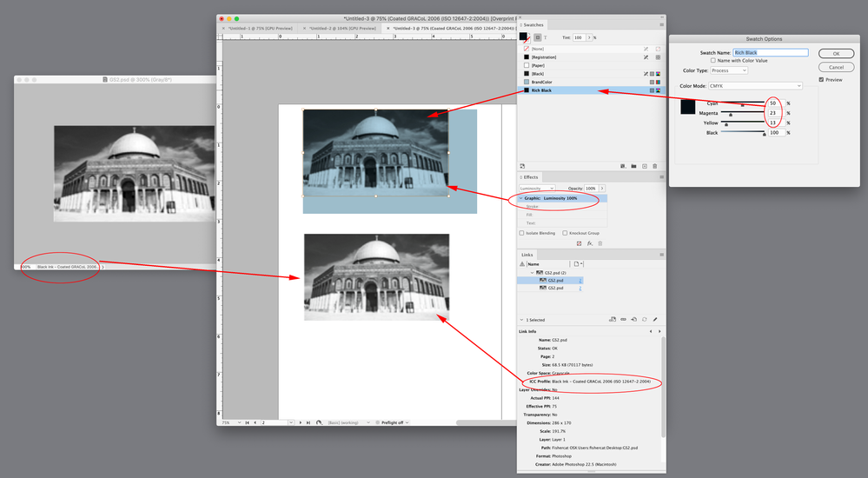Click the fx add effect icon
This screenshot has width=868, height=478.
coord(590,243)
